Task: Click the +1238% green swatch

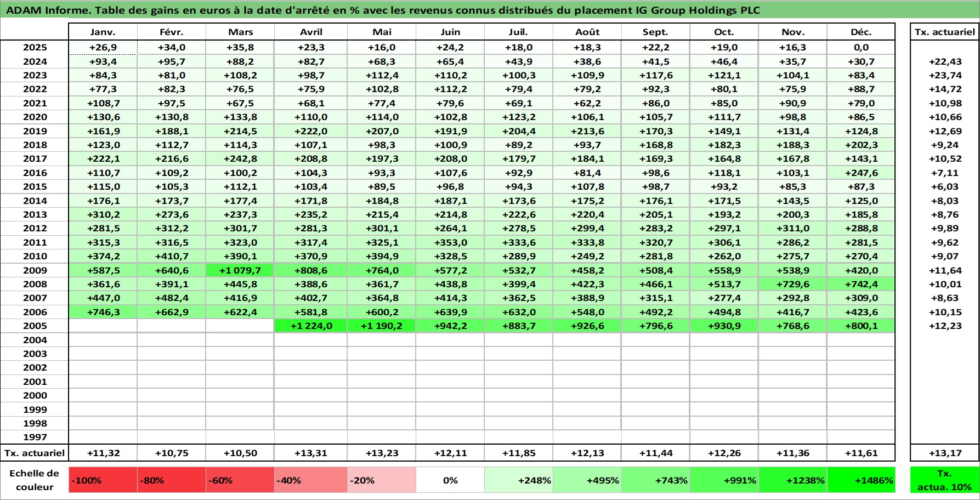Action: click(793, 480)
